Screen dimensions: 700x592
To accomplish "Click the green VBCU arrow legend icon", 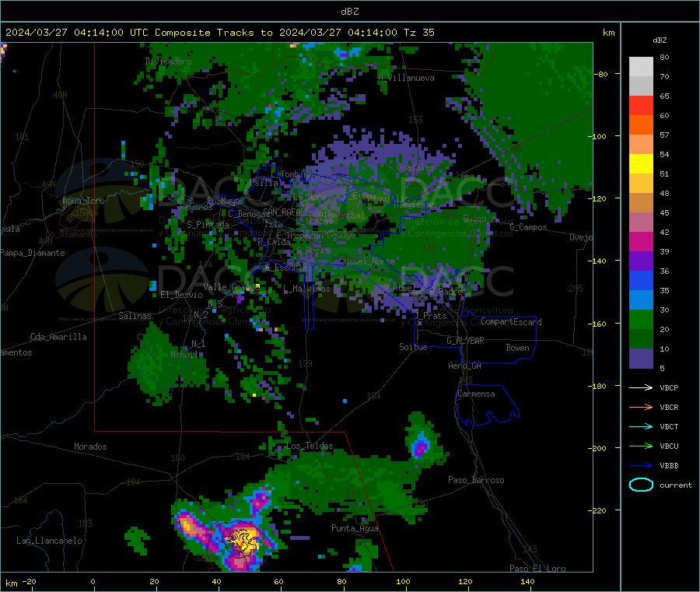I will (641, 446).
